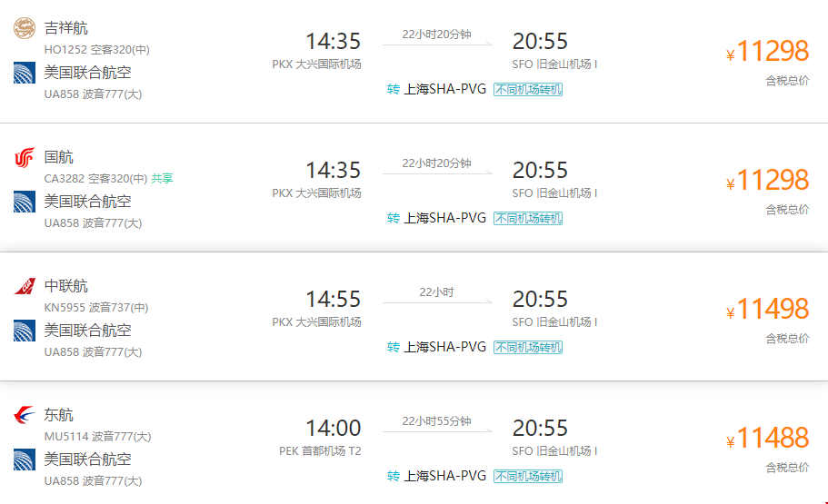Click the 共享 codeshare label on CA3282
The image size is (828, 504).
pos(162,178)
